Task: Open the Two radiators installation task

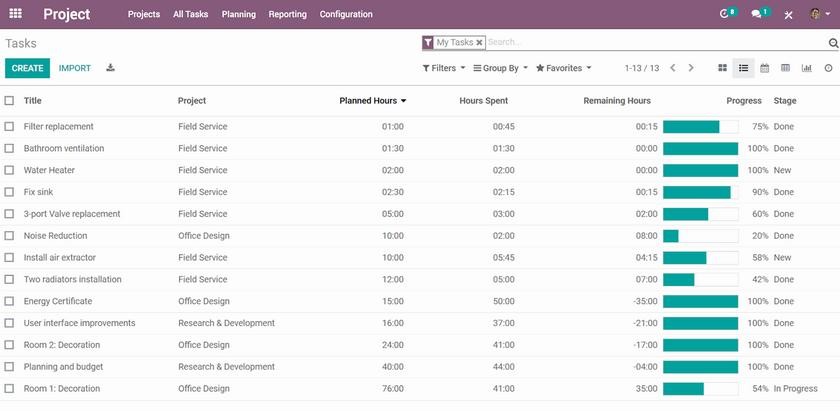Action: point(72,280)
